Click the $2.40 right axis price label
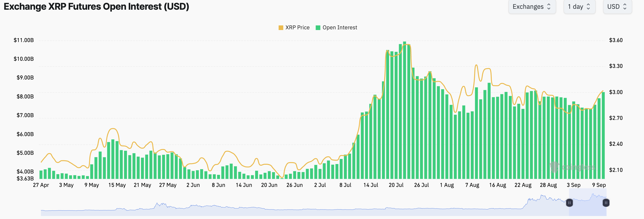Viewport: 644px width, 219px height. coord(616,144)
